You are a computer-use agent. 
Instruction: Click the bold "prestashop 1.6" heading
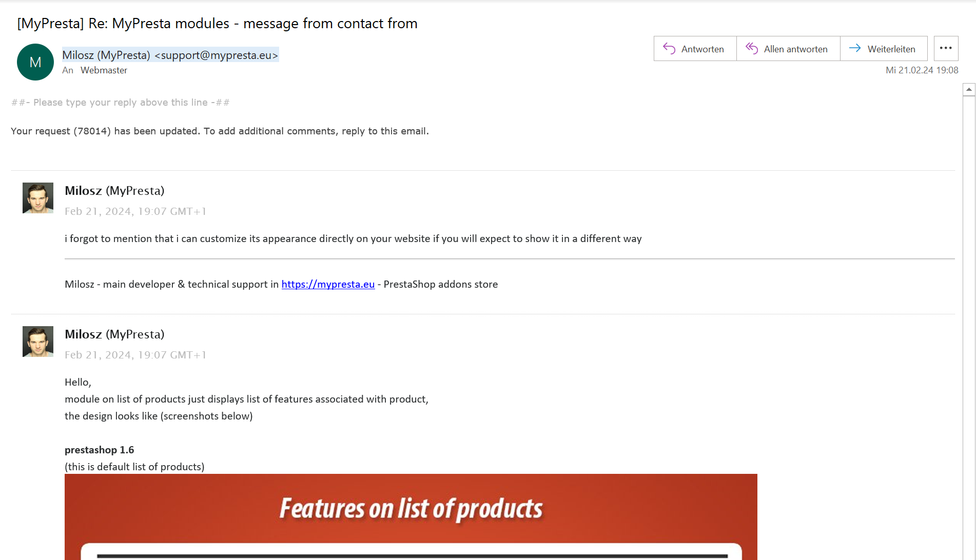coord(99,450)
